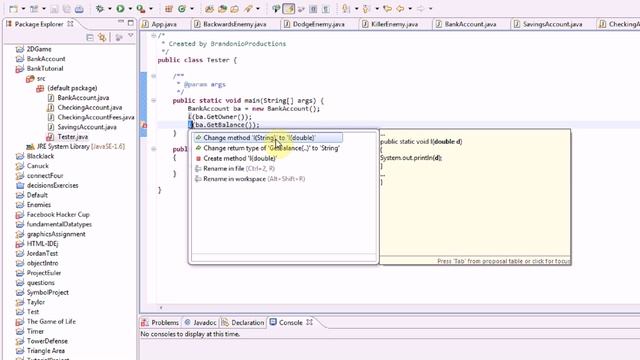The height and width of the screenshot is (360, 640).
Task: Click the Print toolbar icon
Action: tap(79, 9)
